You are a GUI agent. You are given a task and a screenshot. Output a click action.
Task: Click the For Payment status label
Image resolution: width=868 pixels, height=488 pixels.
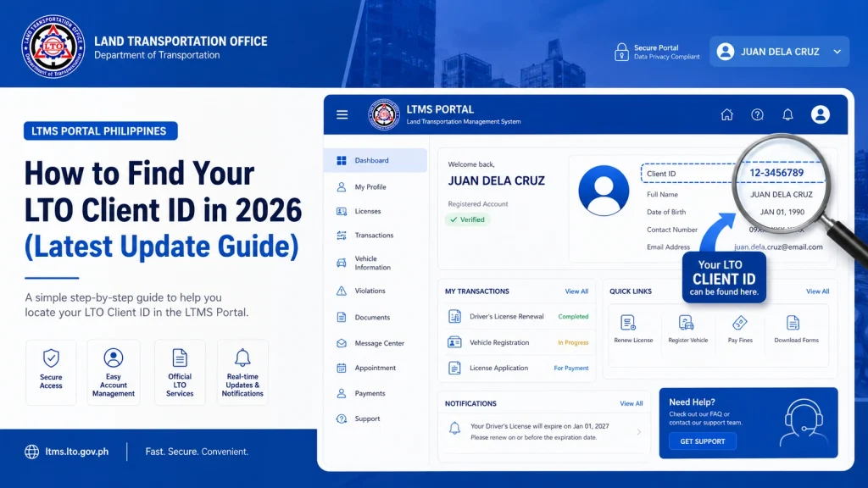(x=570, y=368)
